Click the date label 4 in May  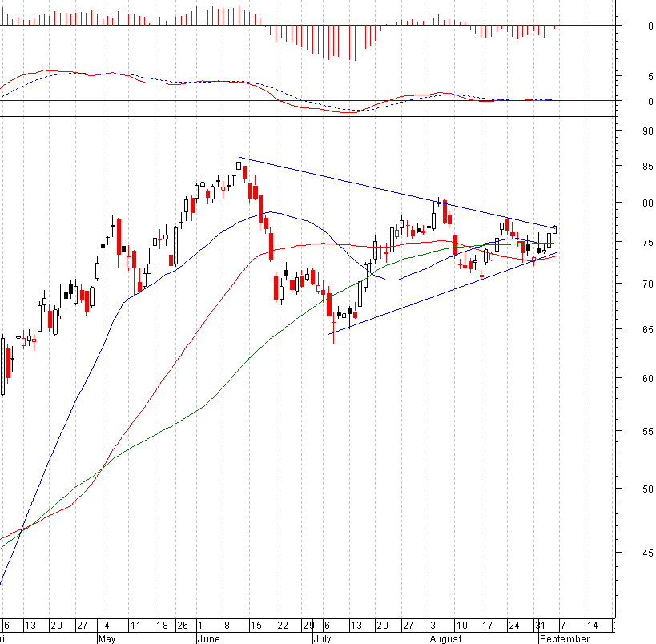point(107,626)
